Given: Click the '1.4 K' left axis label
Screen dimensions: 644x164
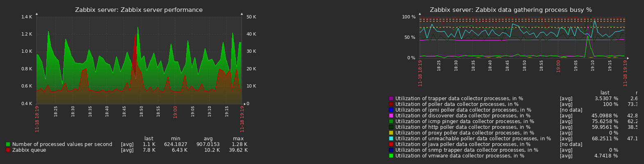Looking at the screenshot, I should [x=26, y=17].
